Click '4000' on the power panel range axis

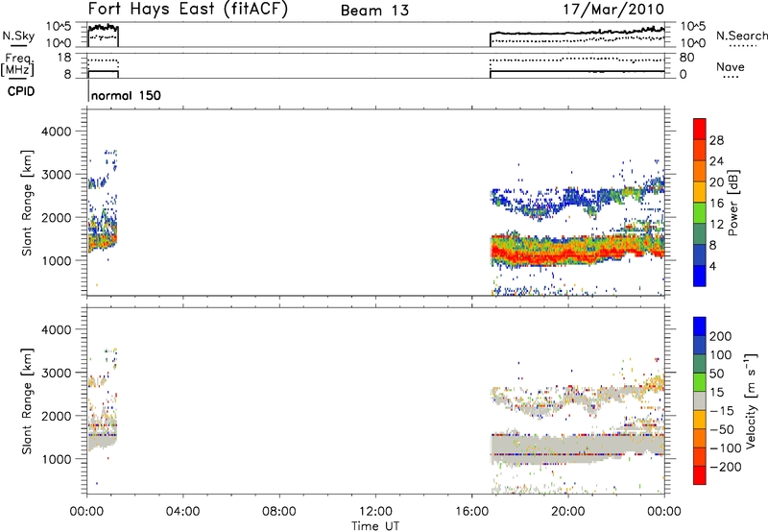(x=57, y=132)
